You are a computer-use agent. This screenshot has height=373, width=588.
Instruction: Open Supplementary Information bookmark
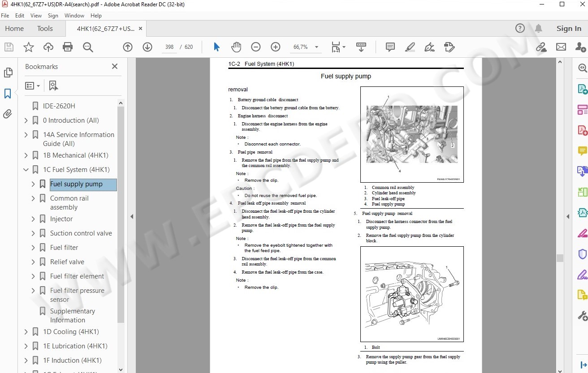pos(73,316)
